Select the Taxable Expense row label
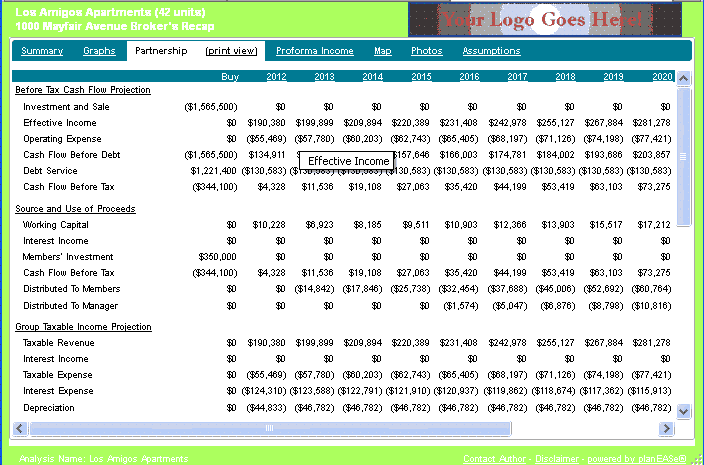This screenshot has width=704, height=465. pyautogui.click(x=57, y=375)
